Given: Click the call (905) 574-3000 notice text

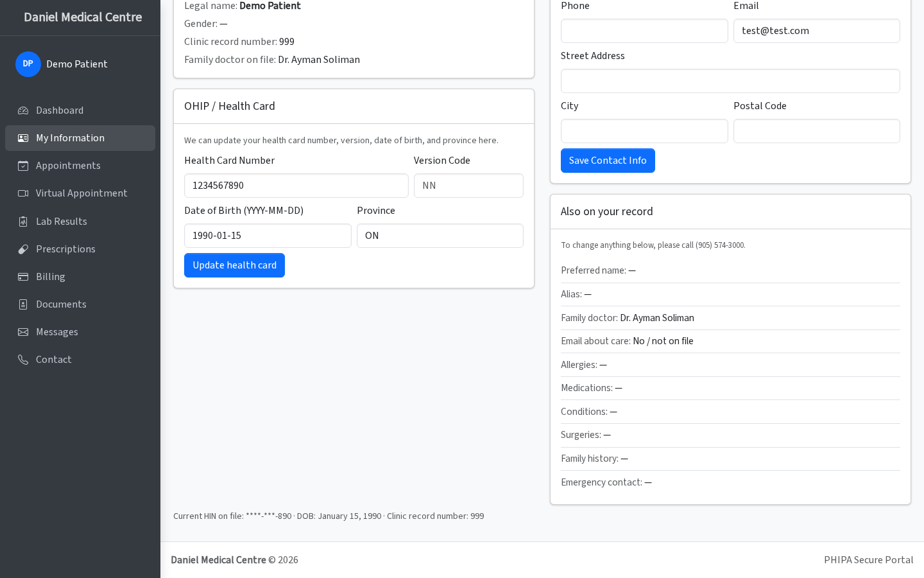Looking at the screenshot, I should 653,245.
